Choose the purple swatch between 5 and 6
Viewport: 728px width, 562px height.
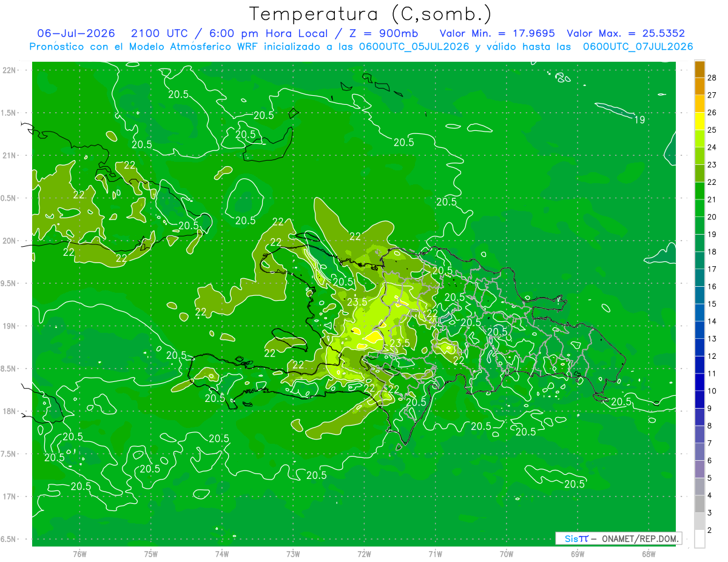tap(699, 469)
